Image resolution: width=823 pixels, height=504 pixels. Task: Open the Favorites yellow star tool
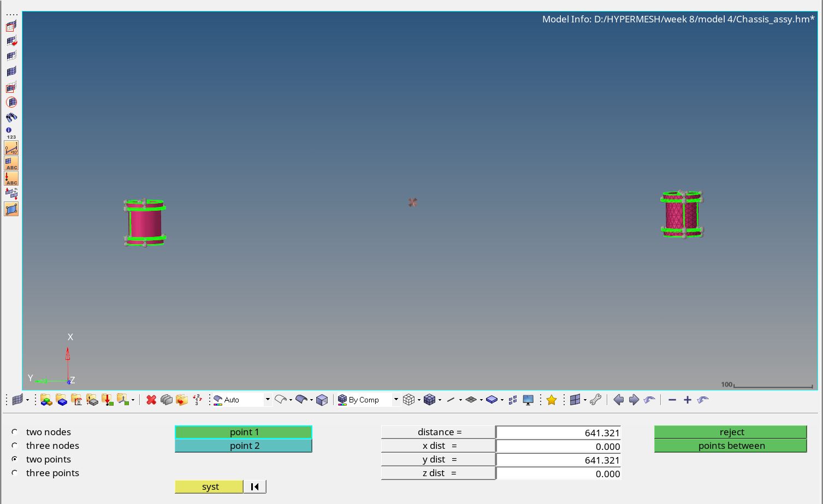(x=552, y=400)
